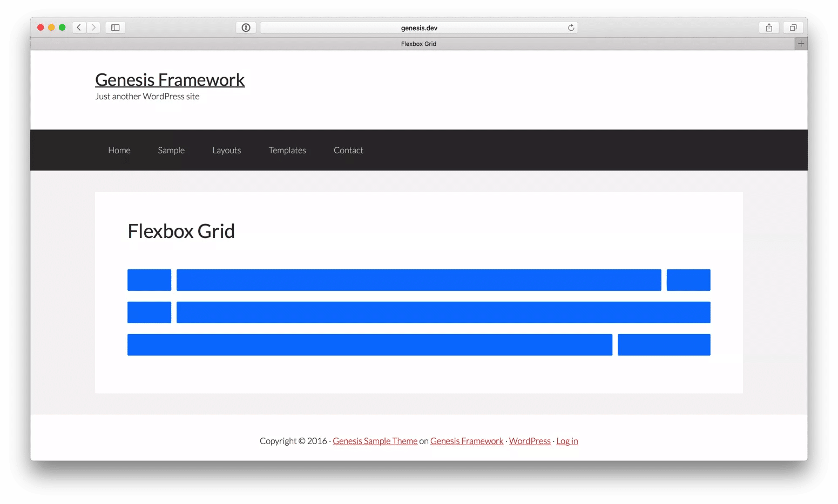This screenshot has height=504, width=838.
Task: Reload the page with the refresh icon
Action: coord(571,28)
